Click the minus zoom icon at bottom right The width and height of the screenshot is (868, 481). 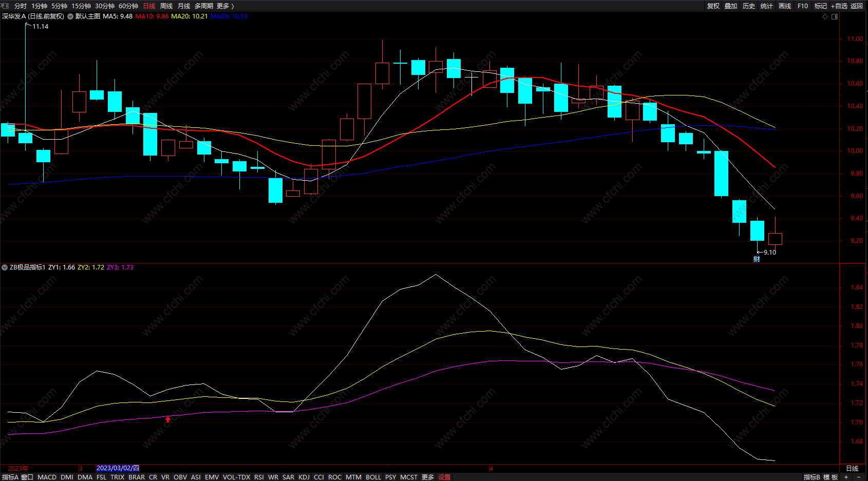pos(859,477)
